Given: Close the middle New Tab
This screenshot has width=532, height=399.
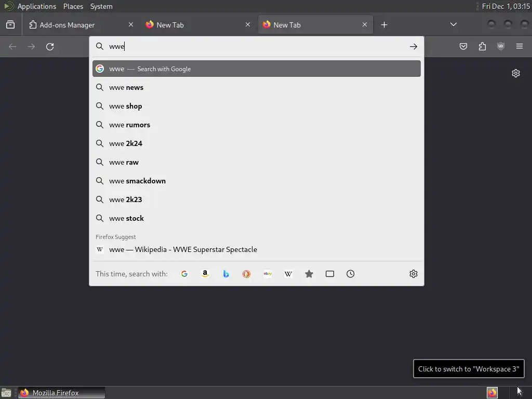Looking at the screenshot, I should [x=248, y=24].
